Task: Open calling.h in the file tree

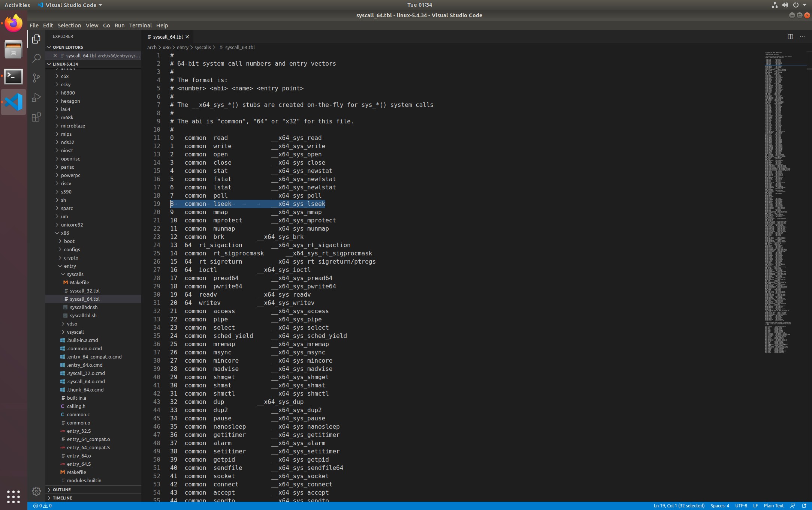Action: tap(93, 406)
